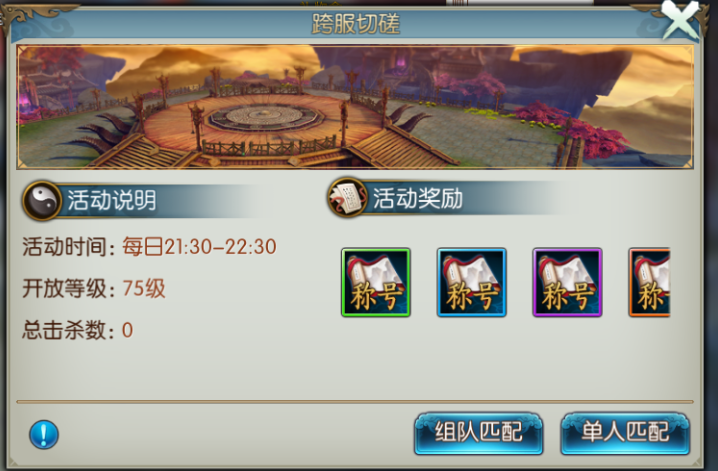Click the 75级 level requirement text

144,288
